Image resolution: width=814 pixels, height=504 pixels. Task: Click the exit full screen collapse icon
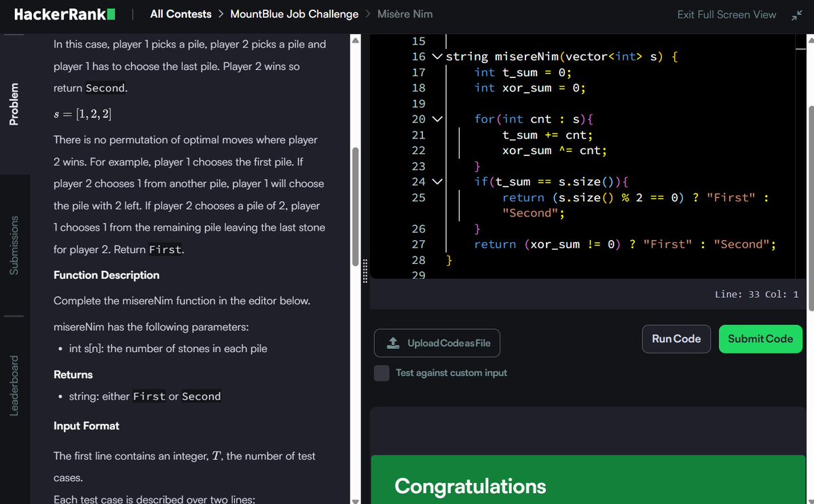[x=797, y=16]
